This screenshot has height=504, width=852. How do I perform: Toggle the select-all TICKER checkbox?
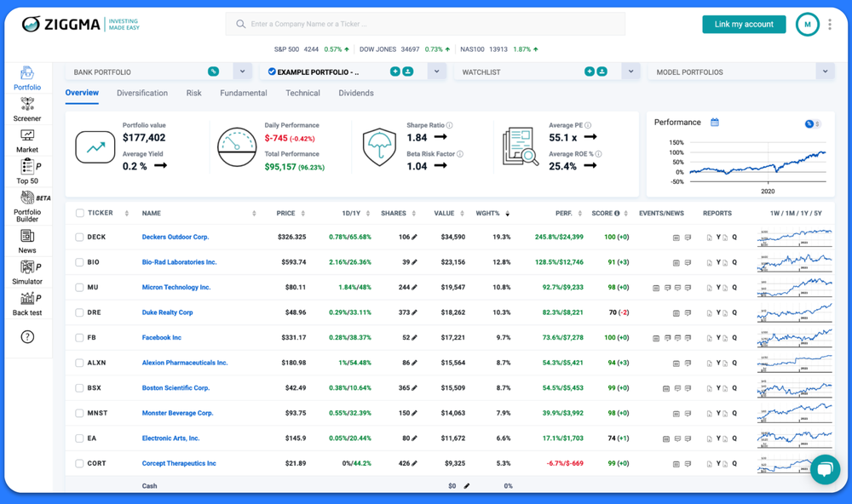point(80,213)
